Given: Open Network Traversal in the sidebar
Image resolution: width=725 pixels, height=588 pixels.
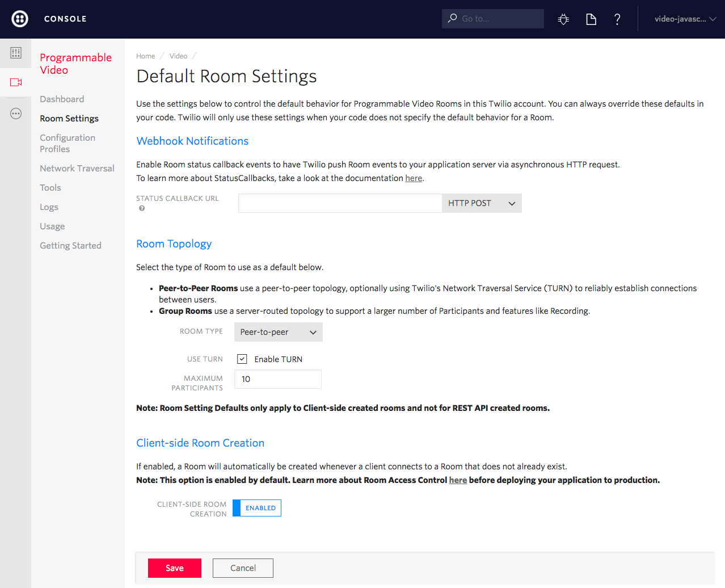Looking at the screenshot, I should tap(77, 168).
